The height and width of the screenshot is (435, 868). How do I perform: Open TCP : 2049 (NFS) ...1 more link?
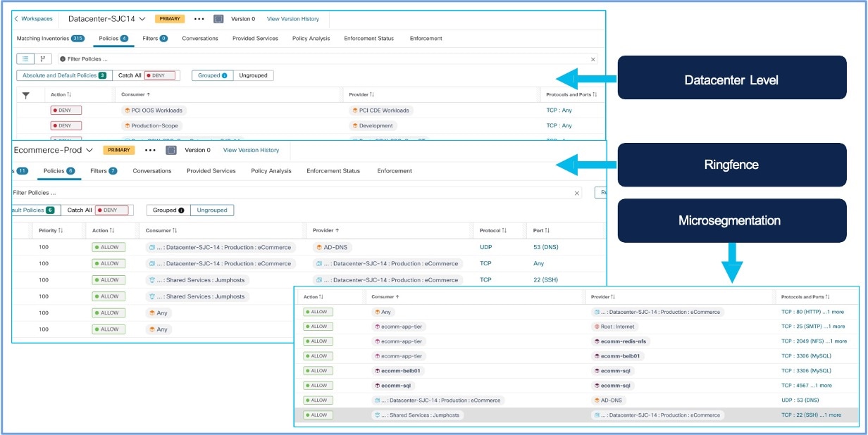(814, 341)
